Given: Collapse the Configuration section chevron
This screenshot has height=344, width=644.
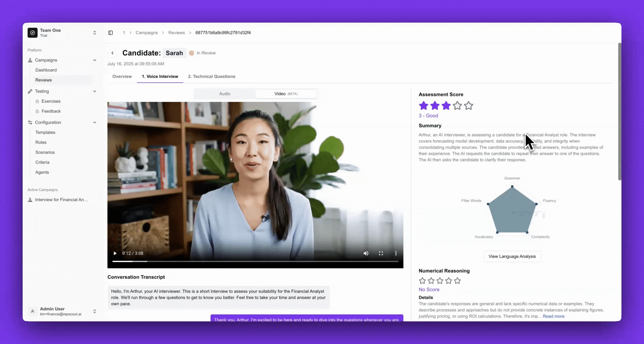Looking at the screenshot, I should tap(95, 123).
